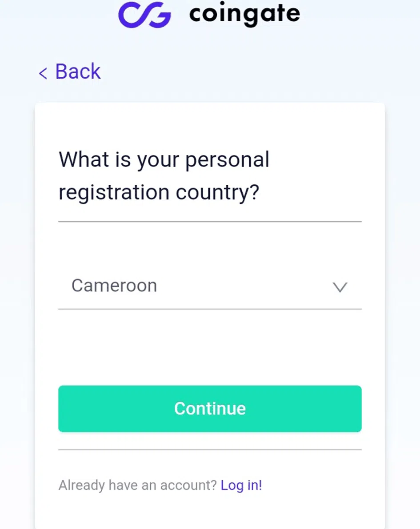Expand the list via the down chevron arrow
420x529 pixels.
click(340, 287)
